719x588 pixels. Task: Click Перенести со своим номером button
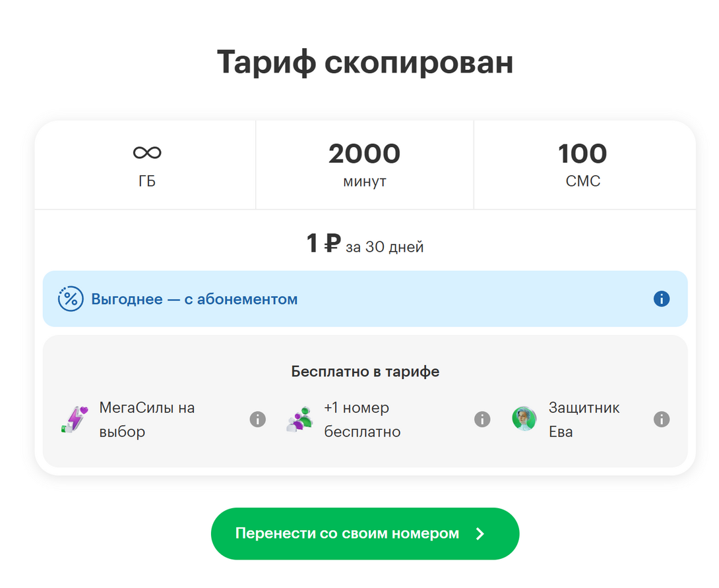point(365,533)
